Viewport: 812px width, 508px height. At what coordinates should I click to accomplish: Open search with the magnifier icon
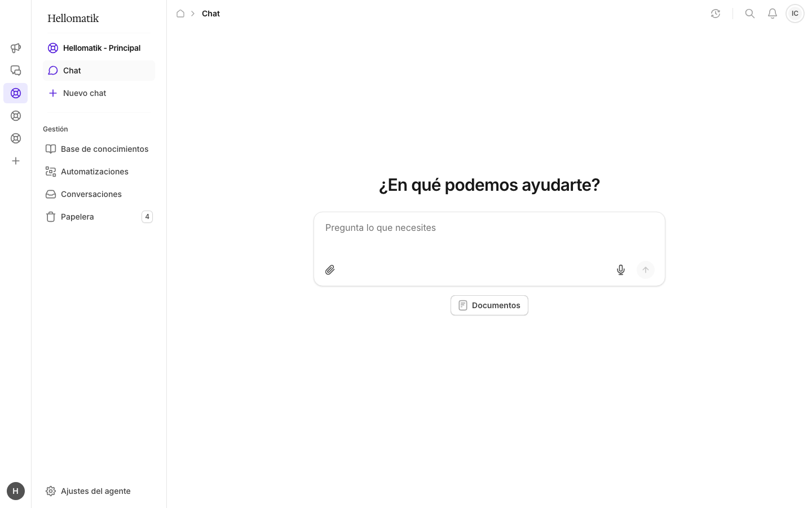click(x=750, y=14)
